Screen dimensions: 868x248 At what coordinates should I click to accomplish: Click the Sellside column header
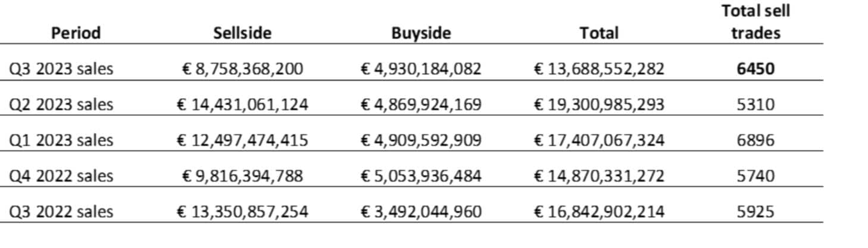(x=242, y=33)
